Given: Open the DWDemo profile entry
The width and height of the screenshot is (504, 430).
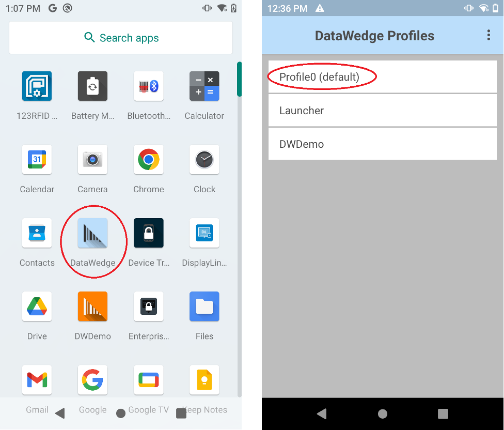Looking at the screenshot, I should point(383,144).
